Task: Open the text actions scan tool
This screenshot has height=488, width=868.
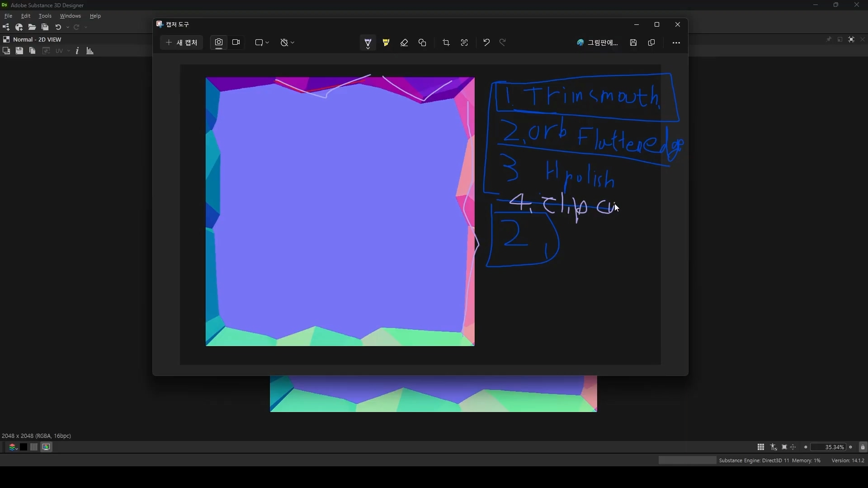Action: click(x=464, y=42)
